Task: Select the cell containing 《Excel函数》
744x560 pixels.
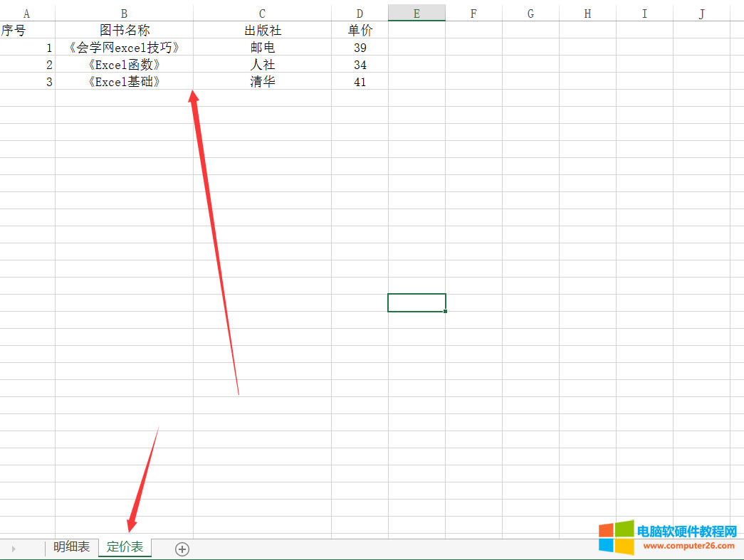Action: pos(124,64)
